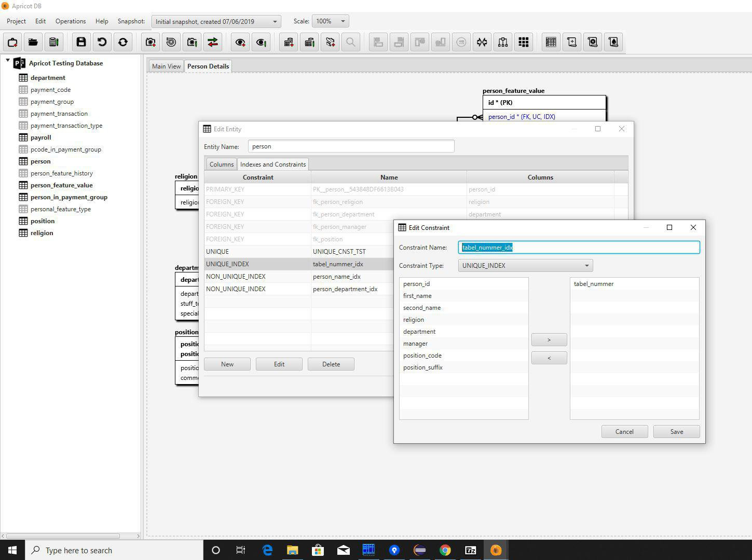Click the edit snapshot camera-pencil icon
Viewport: 752px width, 560px height.
point(192,42)
